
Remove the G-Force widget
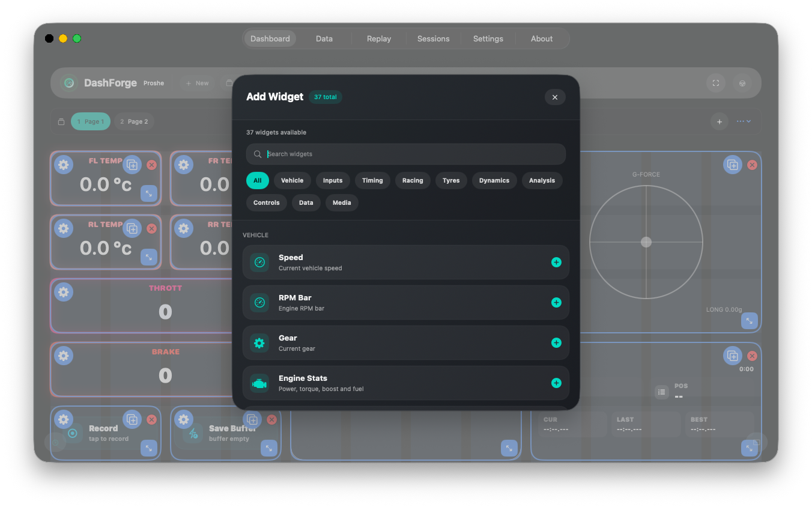(752, 165)
